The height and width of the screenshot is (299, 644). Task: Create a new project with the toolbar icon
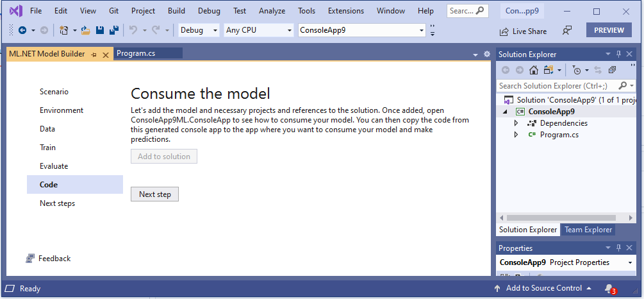(x=63, y=30)
